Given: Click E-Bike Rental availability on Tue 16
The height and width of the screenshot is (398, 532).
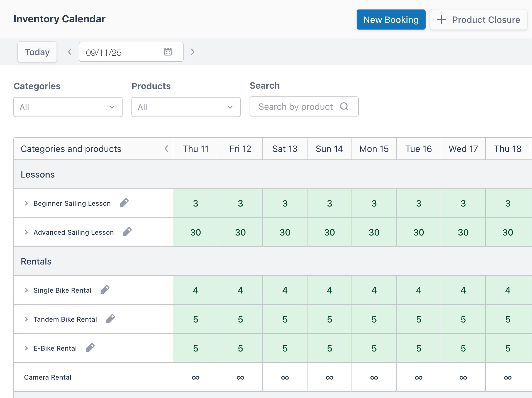Looking at the screenshot, I should (x=419, y=348).
